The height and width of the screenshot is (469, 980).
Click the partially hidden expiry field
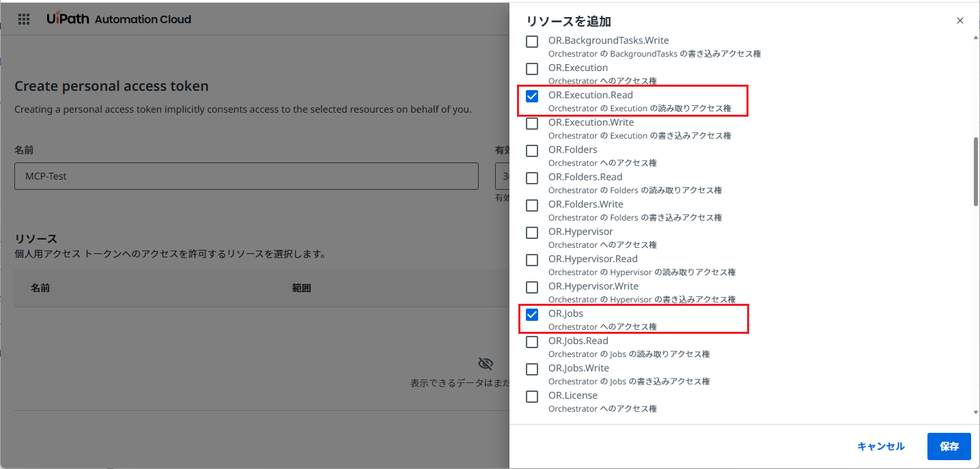click(502, 176)
